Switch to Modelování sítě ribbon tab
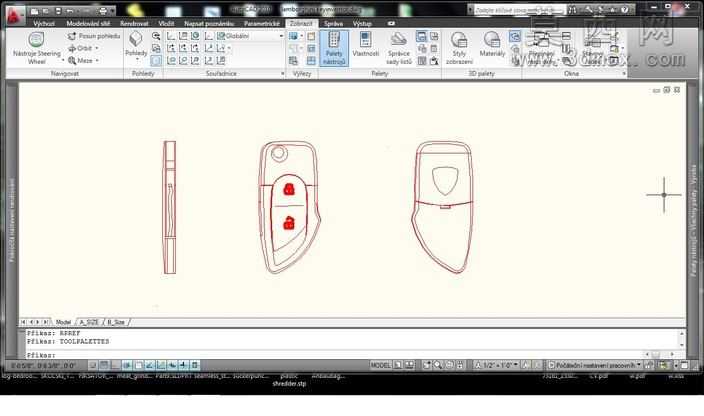Screen dimensions: 704x416 coord(88,23)
